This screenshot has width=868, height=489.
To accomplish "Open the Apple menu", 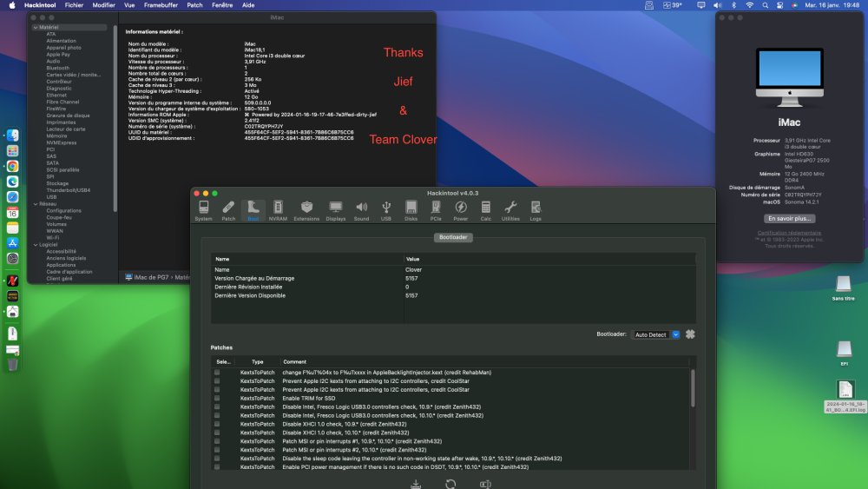I will pyautogui.click(x=12, y=5).
